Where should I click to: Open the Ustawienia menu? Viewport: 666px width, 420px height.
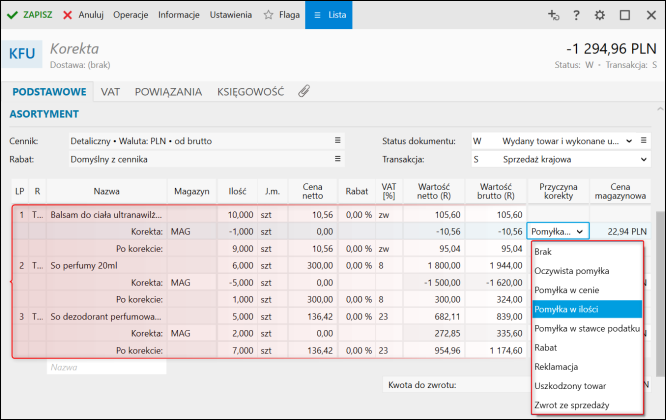[231, 15]
